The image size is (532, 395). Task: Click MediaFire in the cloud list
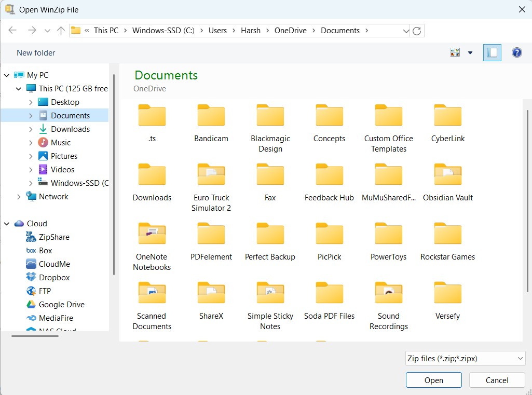click(x=56, y=318)
